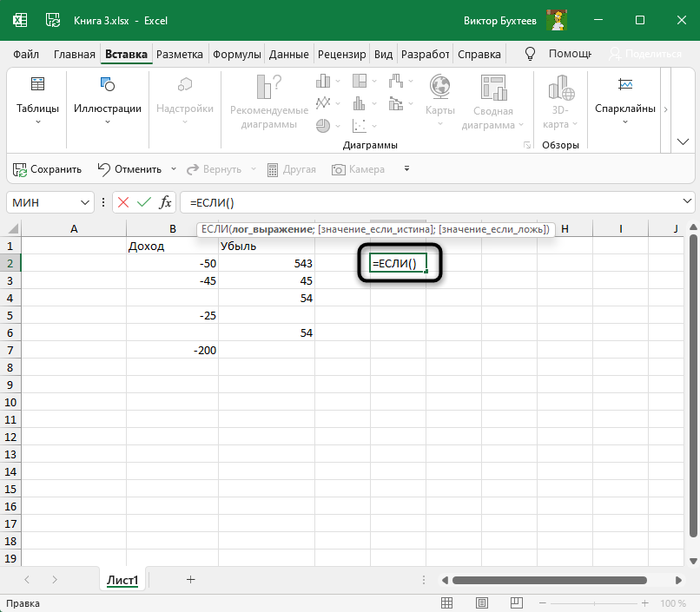700x612 pixels.
Task: Click the Сохранить save icon
Action: click(x=20, y=169)
